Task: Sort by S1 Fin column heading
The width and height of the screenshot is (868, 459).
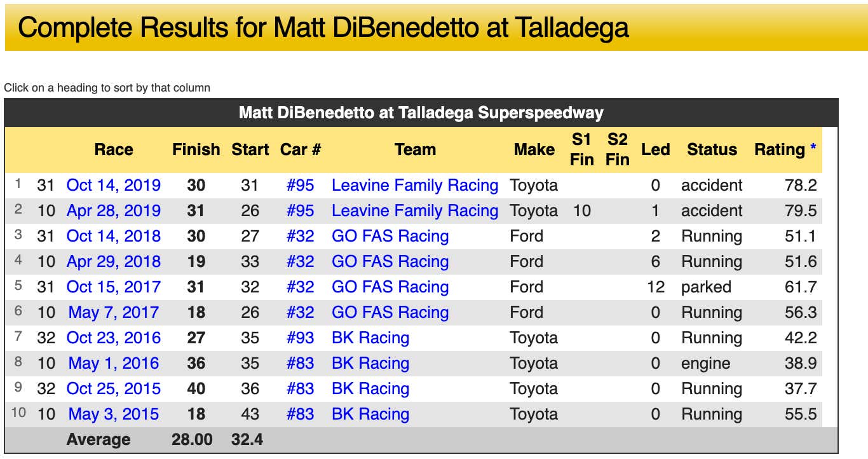Action: click(581, 149)
